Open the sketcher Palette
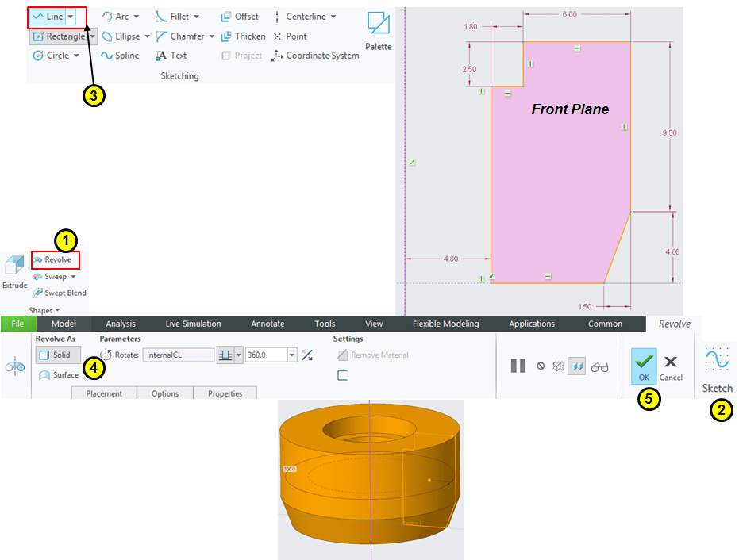This screenshot has height=560, width=739. tap(378, 32)
